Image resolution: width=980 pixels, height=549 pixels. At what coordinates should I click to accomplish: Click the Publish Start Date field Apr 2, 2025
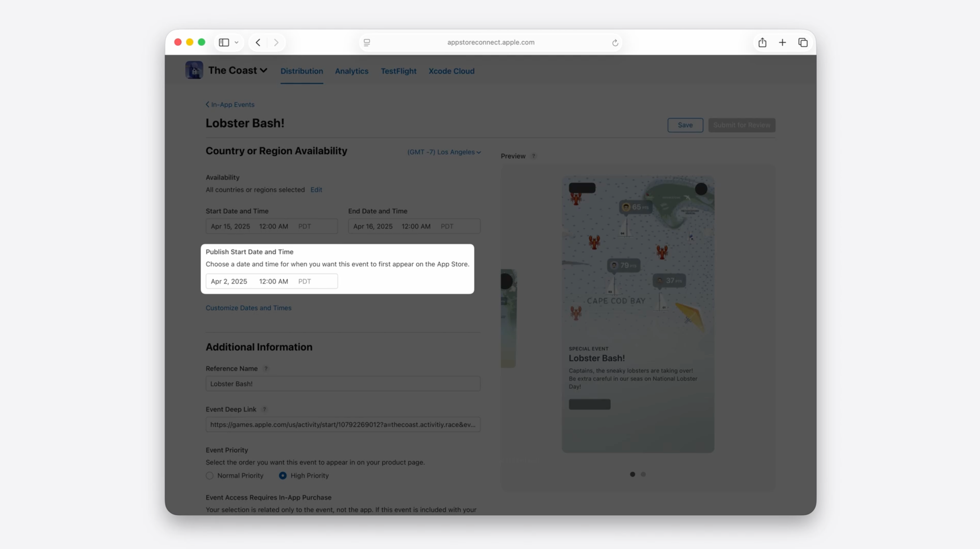pos(229,281)
